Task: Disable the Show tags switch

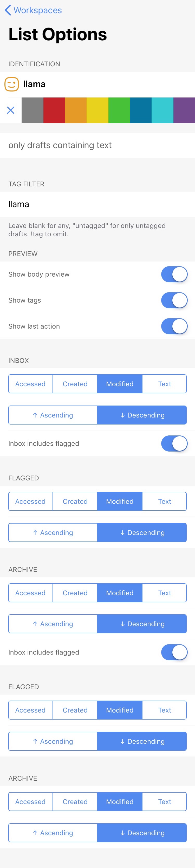Action: pyautogui.click(x=174, y=300)
